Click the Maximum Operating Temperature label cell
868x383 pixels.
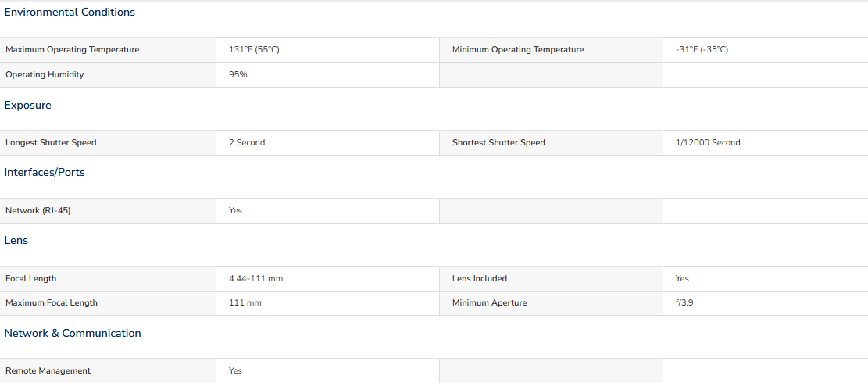click(x=108, y=50)
